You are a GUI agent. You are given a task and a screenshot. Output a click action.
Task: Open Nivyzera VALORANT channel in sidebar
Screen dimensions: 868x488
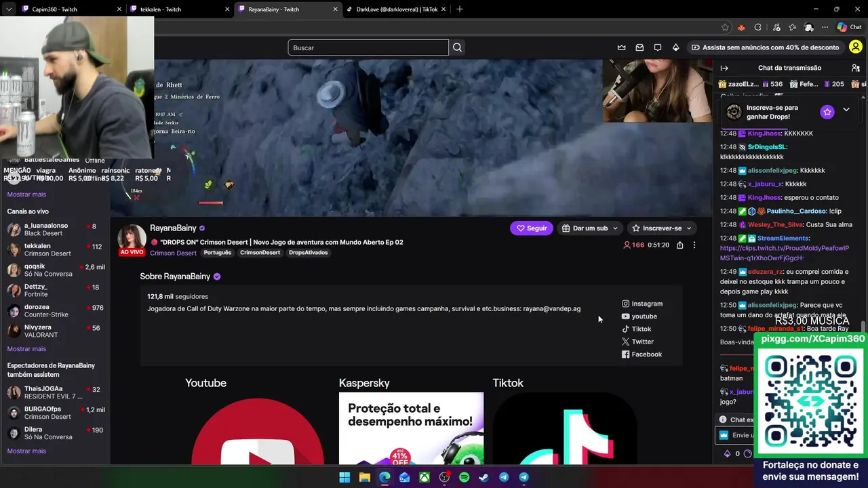click(x=54, y=331)
